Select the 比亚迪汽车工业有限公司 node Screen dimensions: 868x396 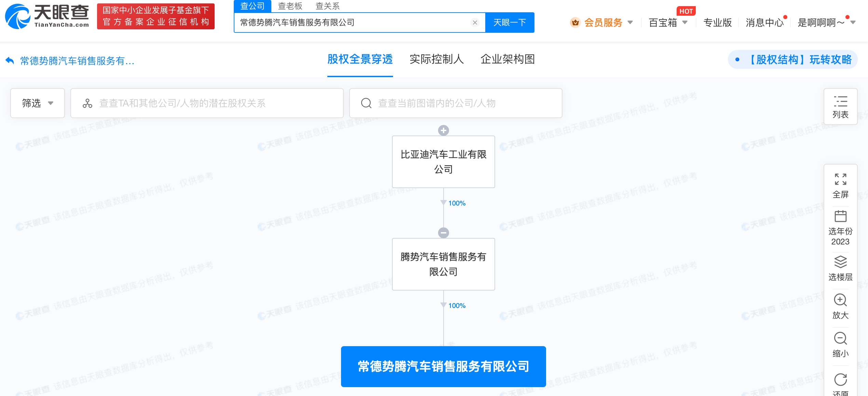pyautogui.click(x=443, y=162)
